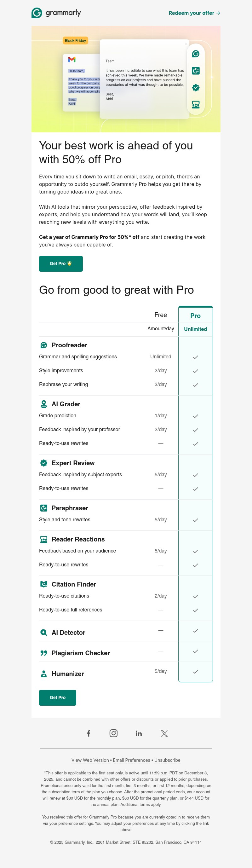
Task: Click the Plagiarism Checker quotes icon
Action: coord(43,653)
